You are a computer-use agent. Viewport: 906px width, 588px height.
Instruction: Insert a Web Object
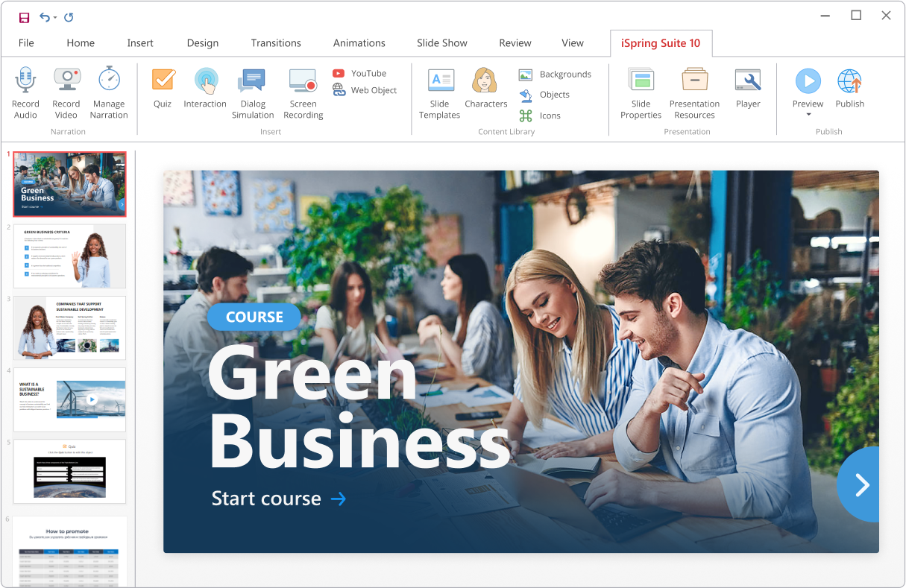point(365,90)
